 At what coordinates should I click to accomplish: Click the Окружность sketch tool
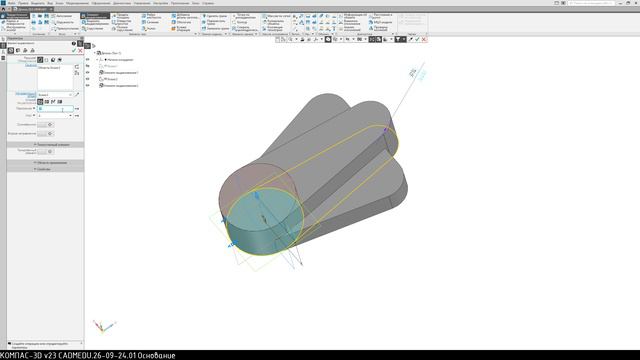(63, 22)
